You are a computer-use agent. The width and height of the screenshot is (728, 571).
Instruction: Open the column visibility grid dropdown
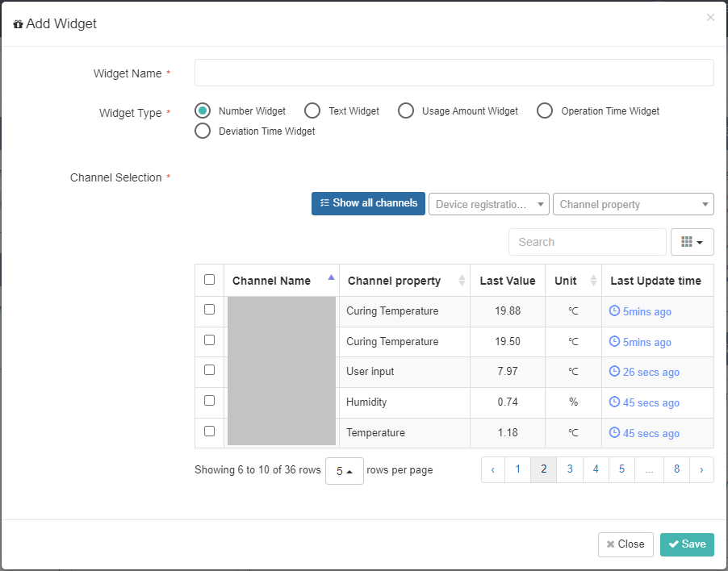tap(692, 242)
